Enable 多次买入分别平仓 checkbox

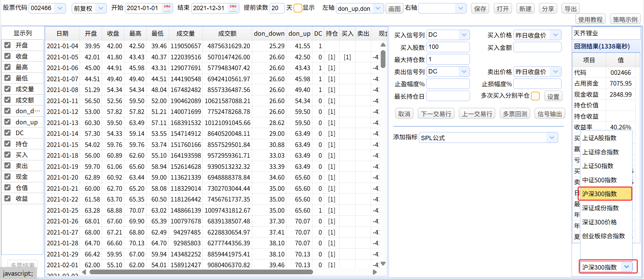click(535, 96)
